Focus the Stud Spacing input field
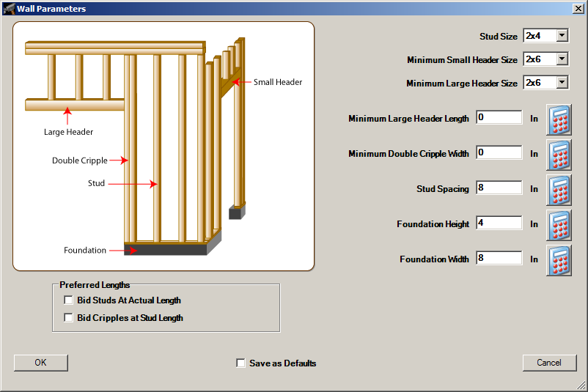Image resolution: width=588 pixels, height=392 pixels. coord(499,188)
